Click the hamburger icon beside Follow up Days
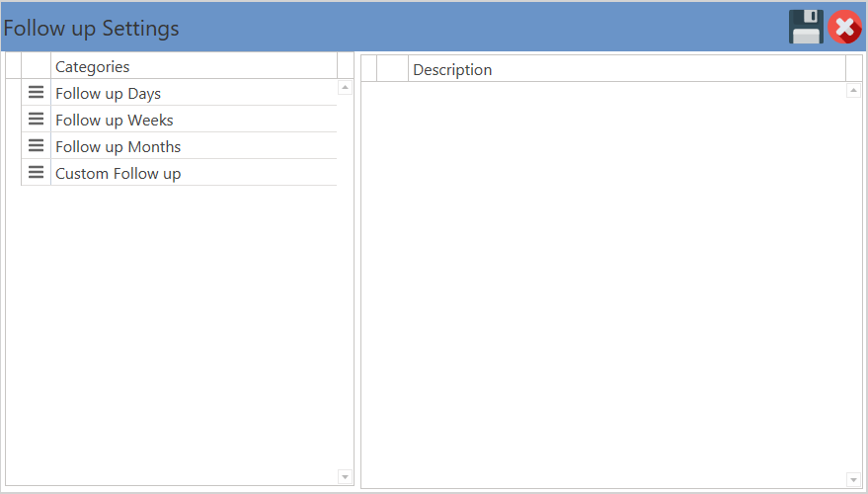The image size is (868, 494). [36, 92]
